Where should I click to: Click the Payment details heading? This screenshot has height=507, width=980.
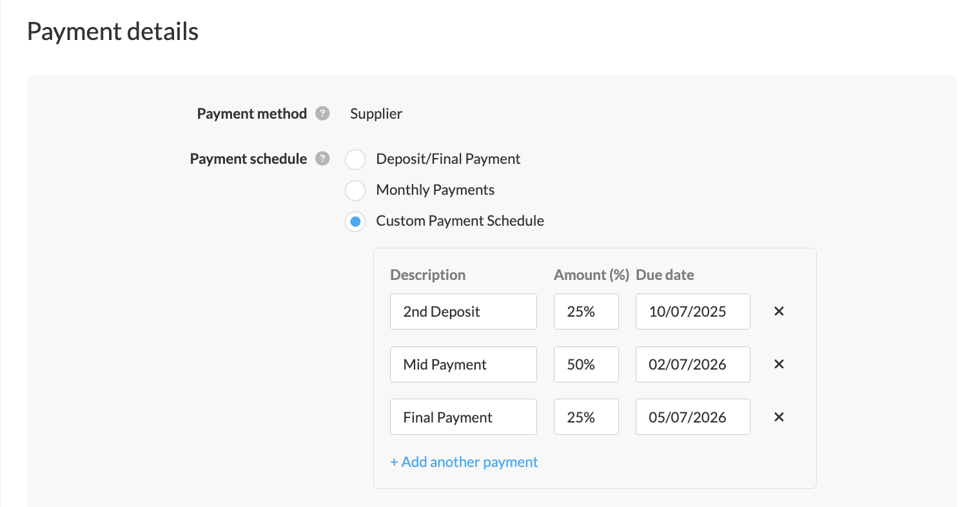click(113, 32)
